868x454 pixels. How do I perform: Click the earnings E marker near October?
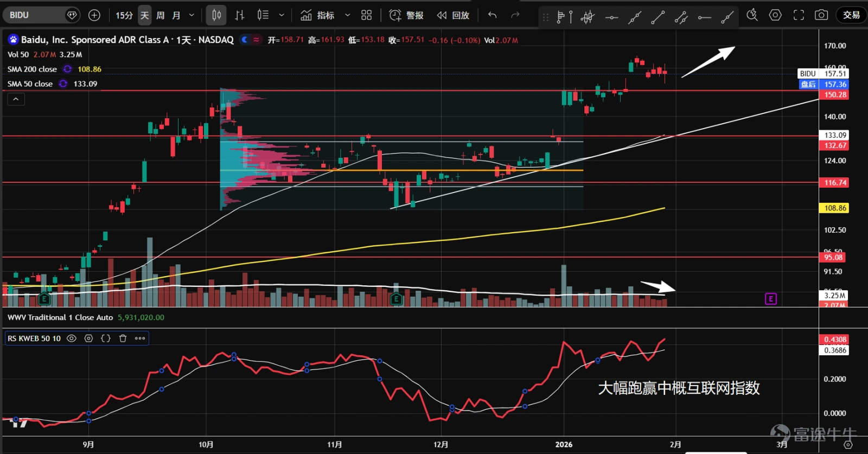pyautogui.click(x=44, y=298)
